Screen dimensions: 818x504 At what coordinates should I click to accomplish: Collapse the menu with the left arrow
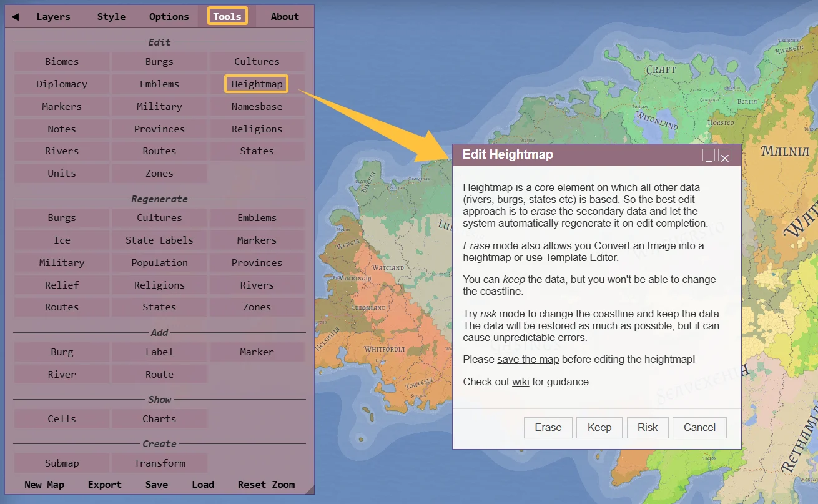[x=15, y=17]
